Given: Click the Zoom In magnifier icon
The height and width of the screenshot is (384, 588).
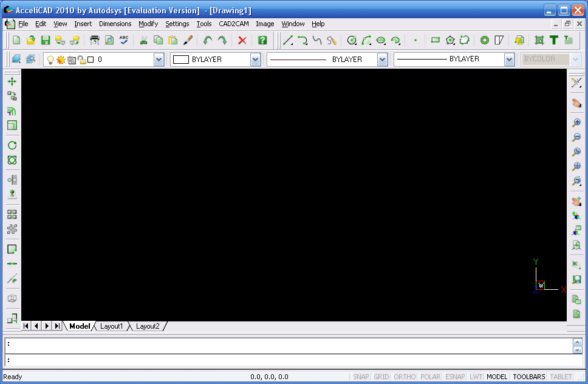Looking at the screenshot, I should (576, 122).
